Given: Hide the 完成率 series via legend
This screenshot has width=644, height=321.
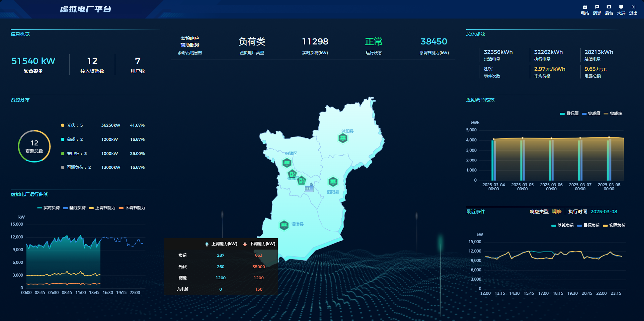Looking at the screenshot, I should tap(613, 114).
